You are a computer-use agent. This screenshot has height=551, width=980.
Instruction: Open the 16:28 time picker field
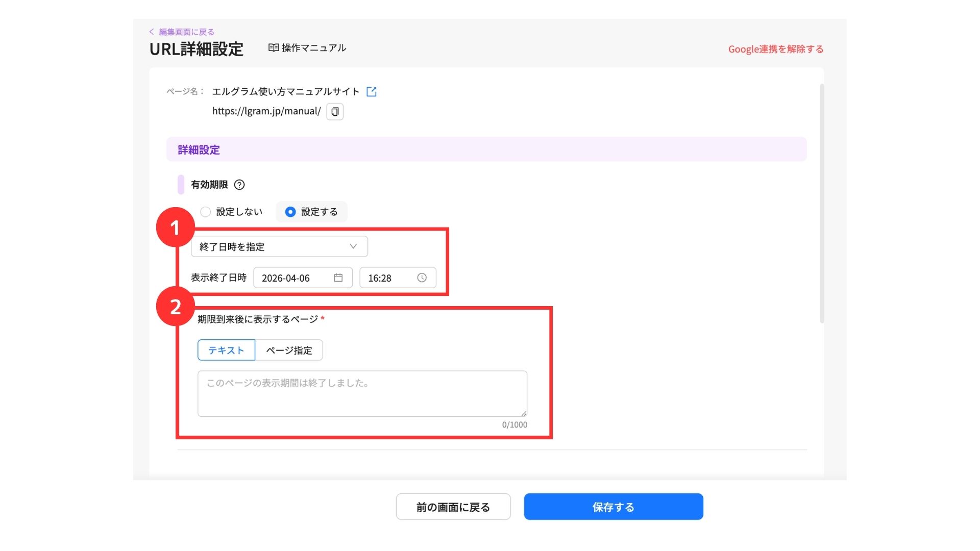coord(388,278)
